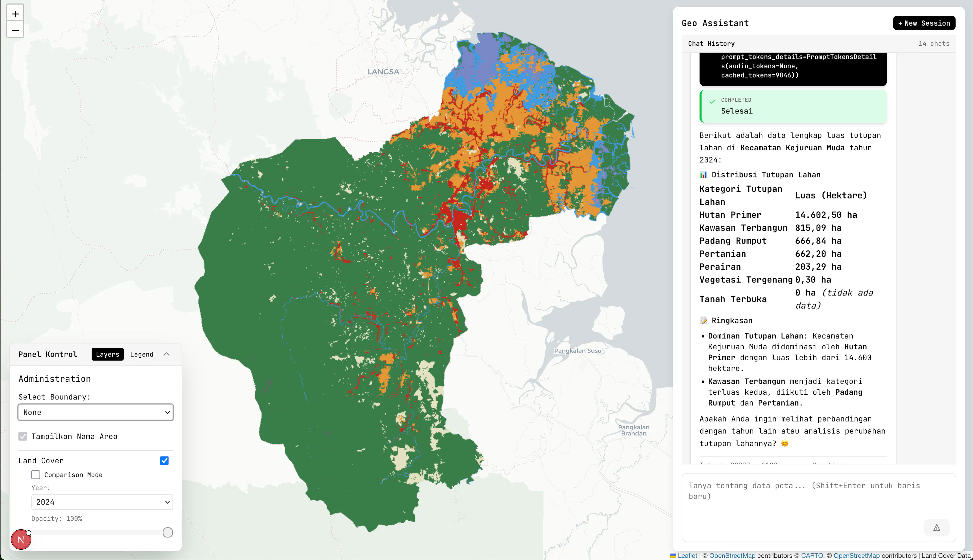Click the map zoom out minus button

15,30
